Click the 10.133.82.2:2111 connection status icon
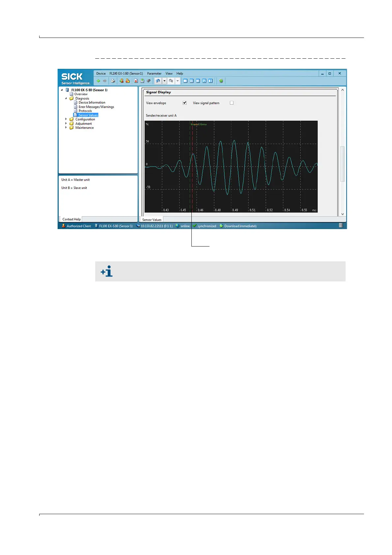Screen dimensions: 392x555 click(x=138, y=226)
